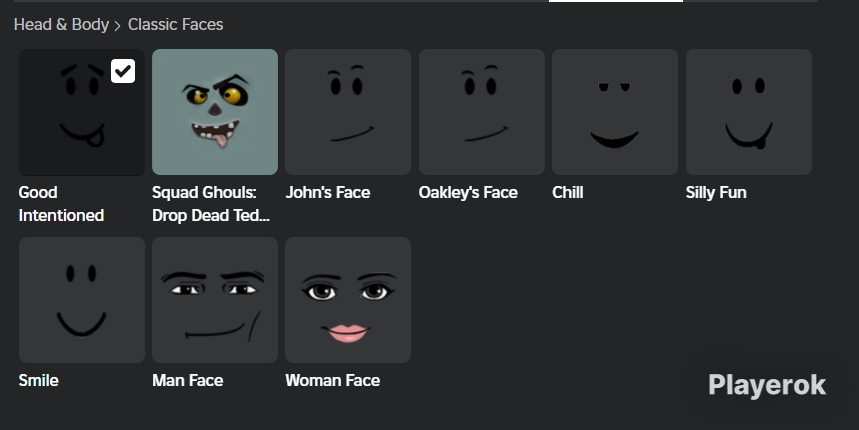The height and width of the screenshot is (430, 859).
Task: Pick the Woman Face thumbnail
Action: [x=348, y=300]
